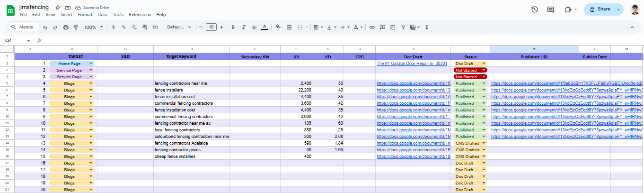Open the fill color picker
The width and height of the screenshot is (644, 193).
(278, 28)
